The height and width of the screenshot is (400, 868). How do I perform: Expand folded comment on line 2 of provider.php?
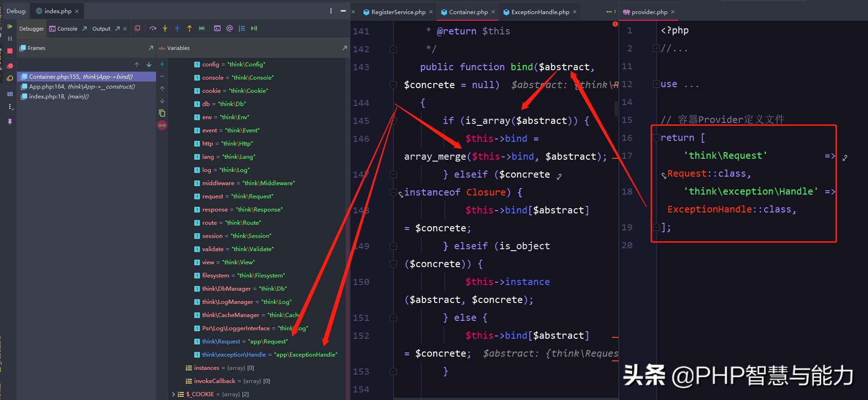(x=655, y=49)
